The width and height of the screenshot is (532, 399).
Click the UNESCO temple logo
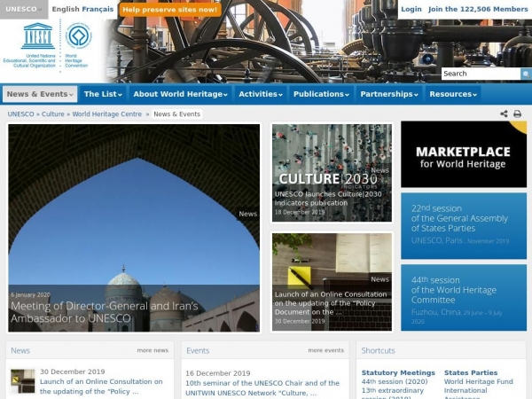37,36
